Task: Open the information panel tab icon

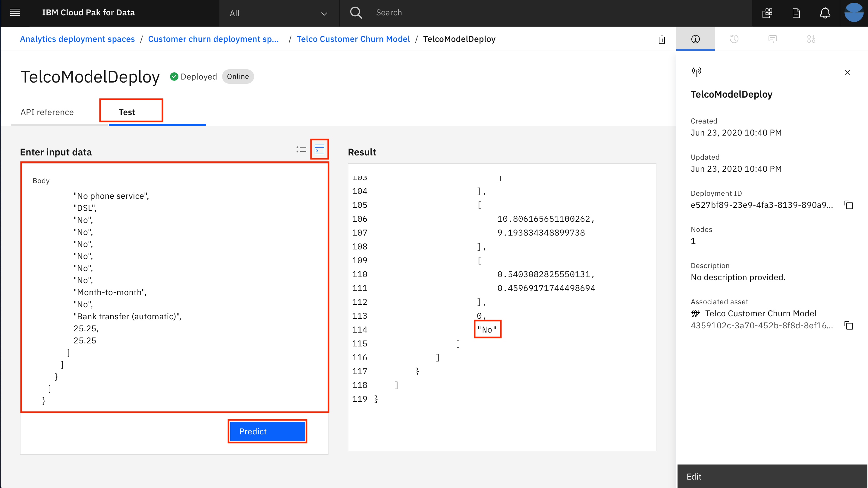Action: point(696,39)
